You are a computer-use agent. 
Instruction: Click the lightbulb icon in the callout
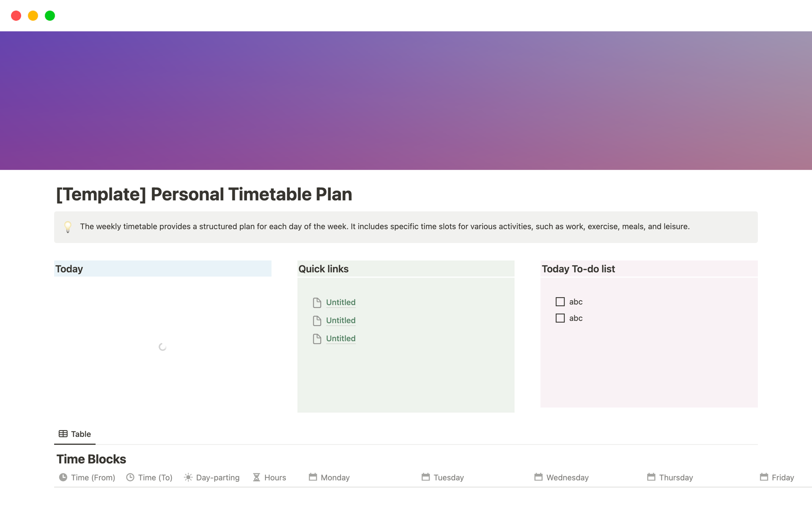pos(68,227)
